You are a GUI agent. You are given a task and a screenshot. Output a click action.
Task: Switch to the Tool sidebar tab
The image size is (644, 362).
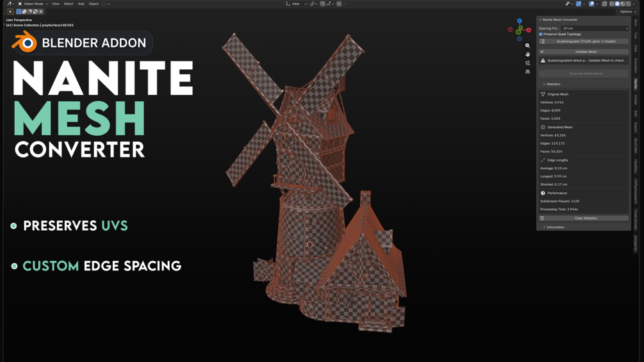tap(636, 35)
